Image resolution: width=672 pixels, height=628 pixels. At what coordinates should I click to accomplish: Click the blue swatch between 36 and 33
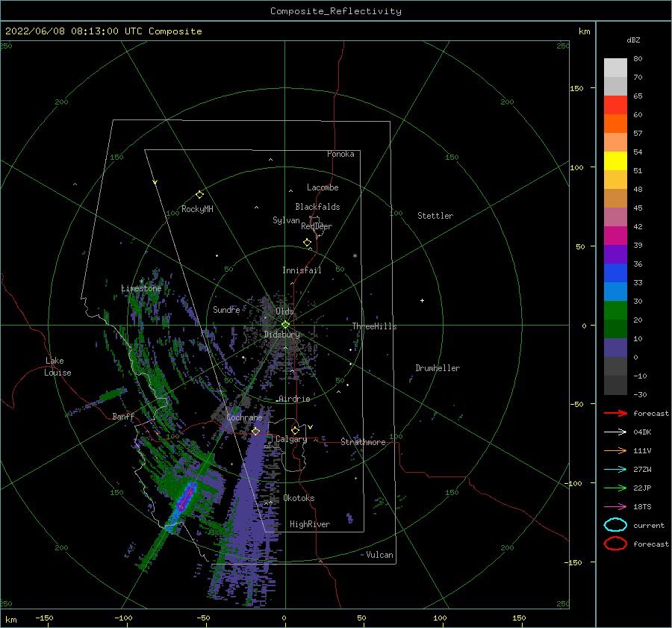(x=615, y=273)
